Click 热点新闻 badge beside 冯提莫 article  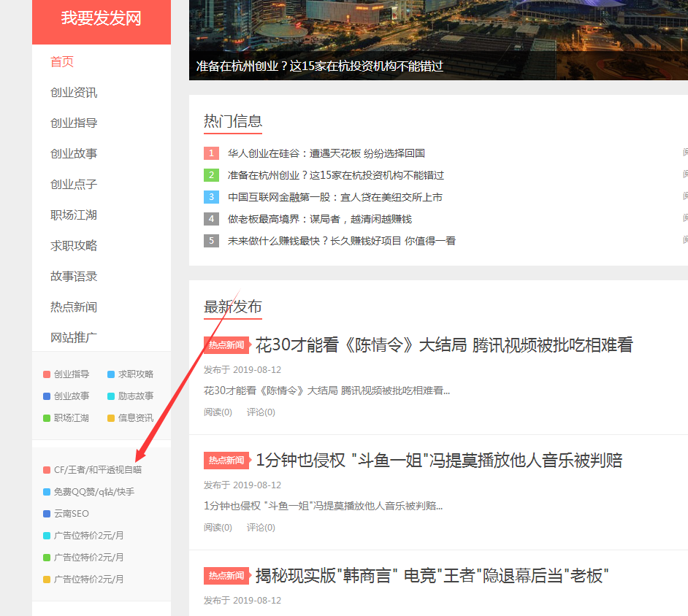point(226,461)
